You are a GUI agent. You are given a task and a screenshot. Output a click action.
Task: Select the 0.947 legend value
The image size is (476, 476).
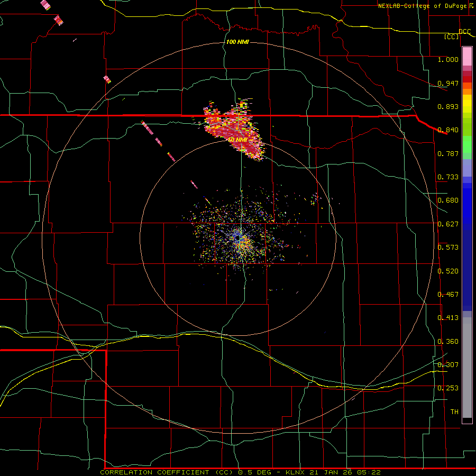pyautogui.click(x=448, y=83)
